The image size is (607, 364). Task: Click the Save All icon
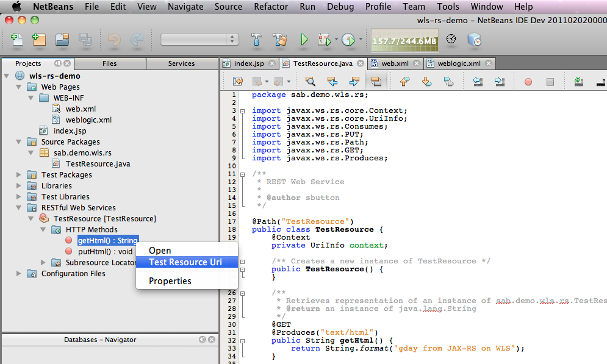[84, 40]
